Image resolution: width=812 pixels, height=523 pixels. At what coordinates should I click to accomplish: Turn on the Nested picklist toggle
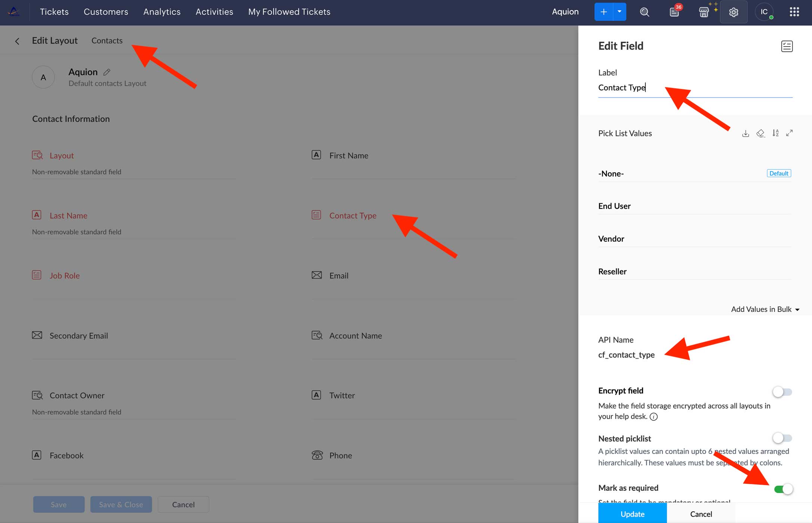(x=782, y=438)
